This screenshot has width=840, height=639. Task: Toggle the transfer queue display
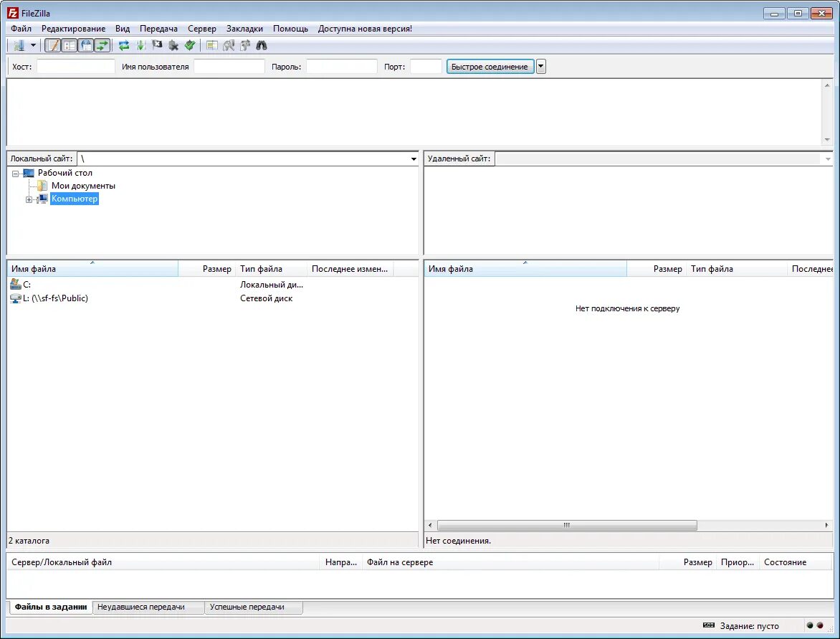[x=102, y=46]
